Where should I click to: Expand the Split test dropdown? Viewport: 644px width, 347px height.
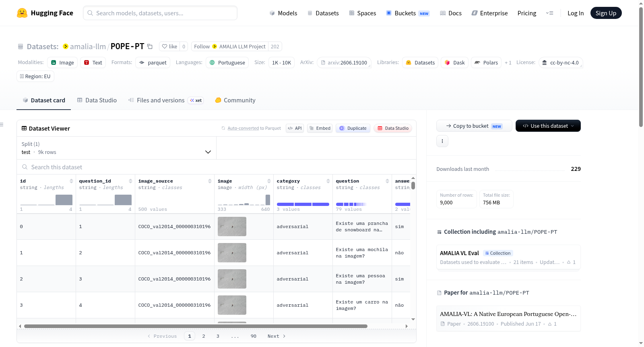coord(116,148)
